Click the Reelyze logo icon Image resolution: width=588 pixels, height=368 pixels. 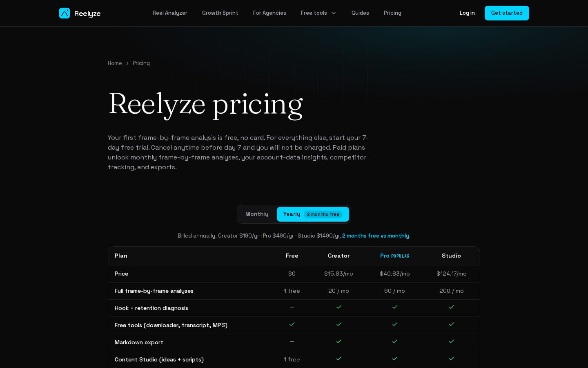point(65,13)
